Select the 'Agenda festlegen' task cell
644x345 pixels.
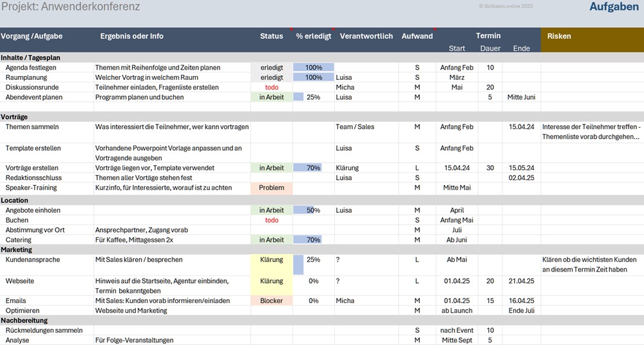(x=47, y=68)
